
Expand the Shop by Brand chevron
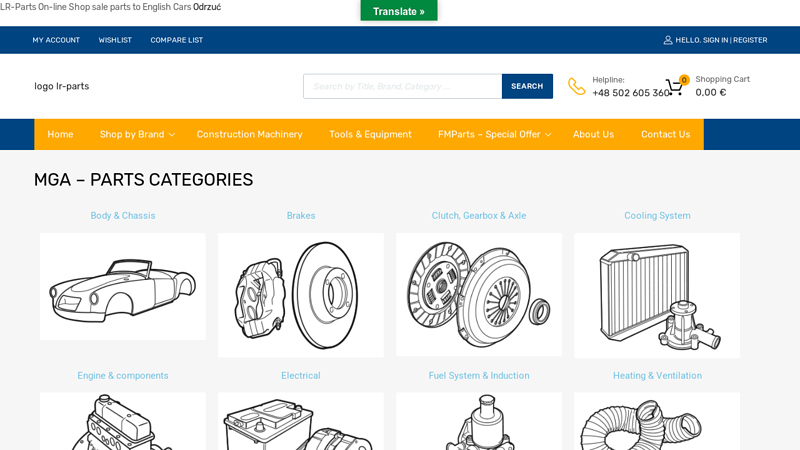pos(172,135)
